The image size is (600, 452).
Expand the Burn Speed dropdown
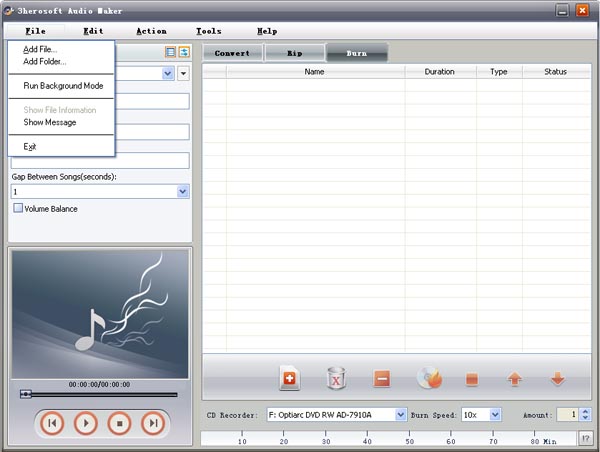pyautogui.click(x=495, y=414)
